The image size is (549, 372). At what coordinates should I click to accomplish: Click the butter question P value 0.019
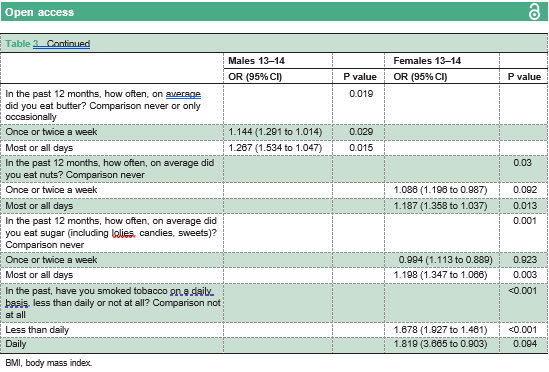point(361,94)
